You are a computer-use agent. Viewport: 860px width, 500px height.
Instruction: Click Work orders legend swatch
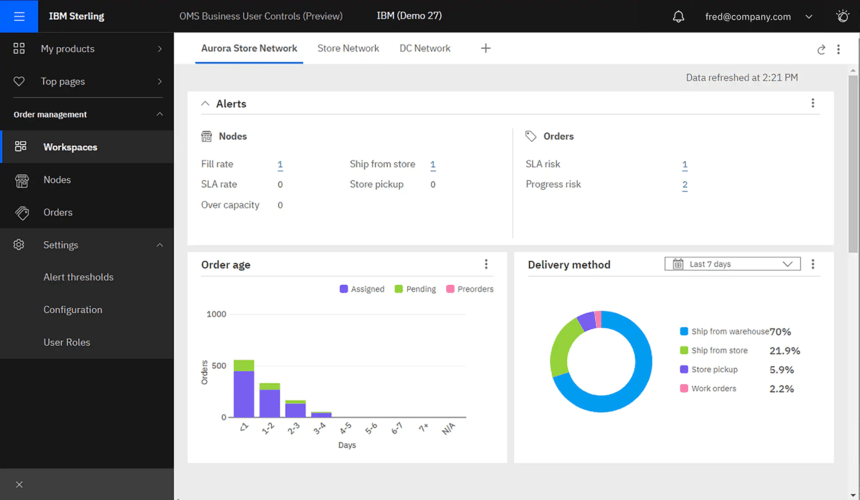pos(684,388)
